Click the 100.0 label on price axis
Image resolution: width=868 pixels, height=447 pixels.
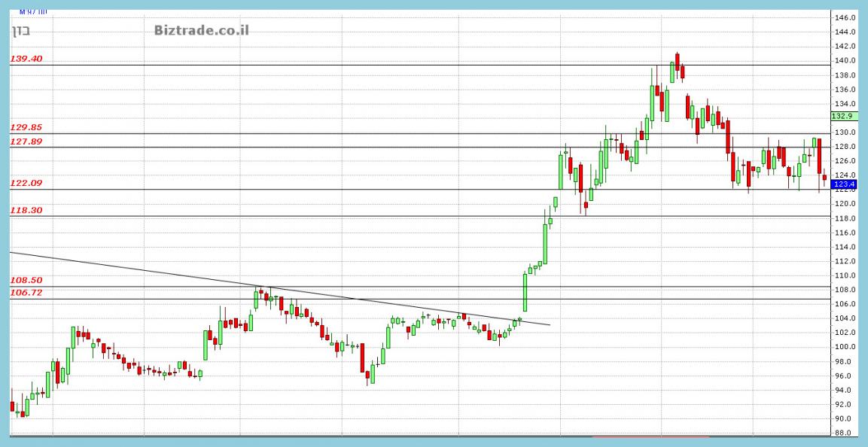point(847,347)
